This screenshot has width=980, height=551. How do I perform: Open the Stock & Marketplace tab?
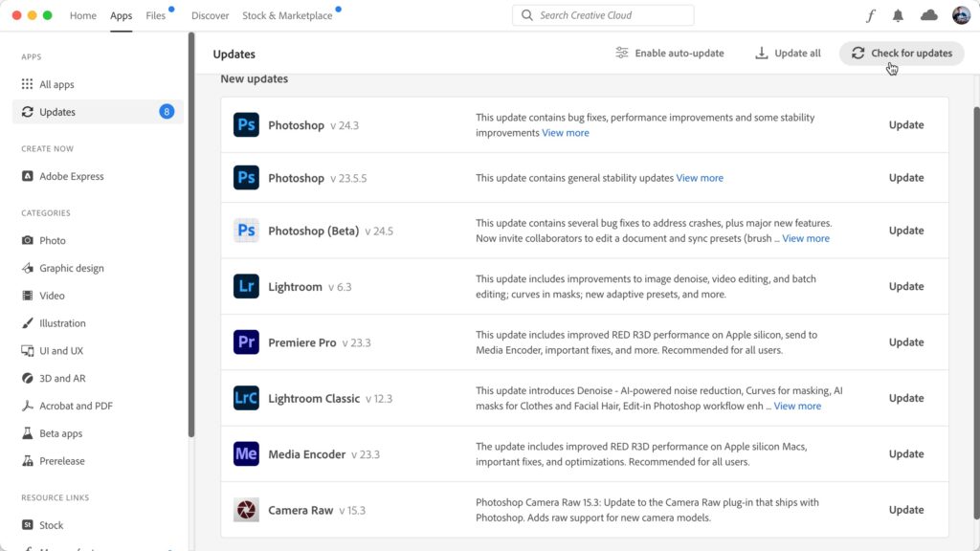pyautogui.click(x=287, y=16)
